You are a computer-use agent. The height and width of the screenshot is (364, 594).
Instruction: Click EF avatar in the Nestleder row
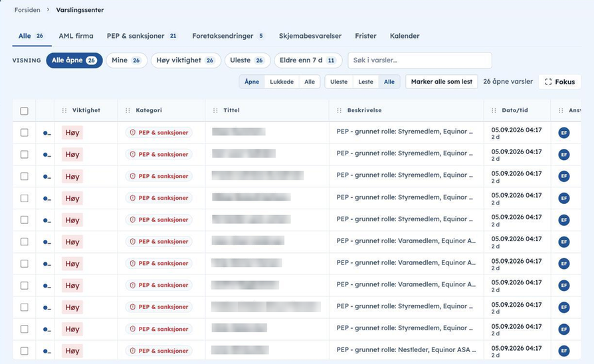click(x=563, y=351)
